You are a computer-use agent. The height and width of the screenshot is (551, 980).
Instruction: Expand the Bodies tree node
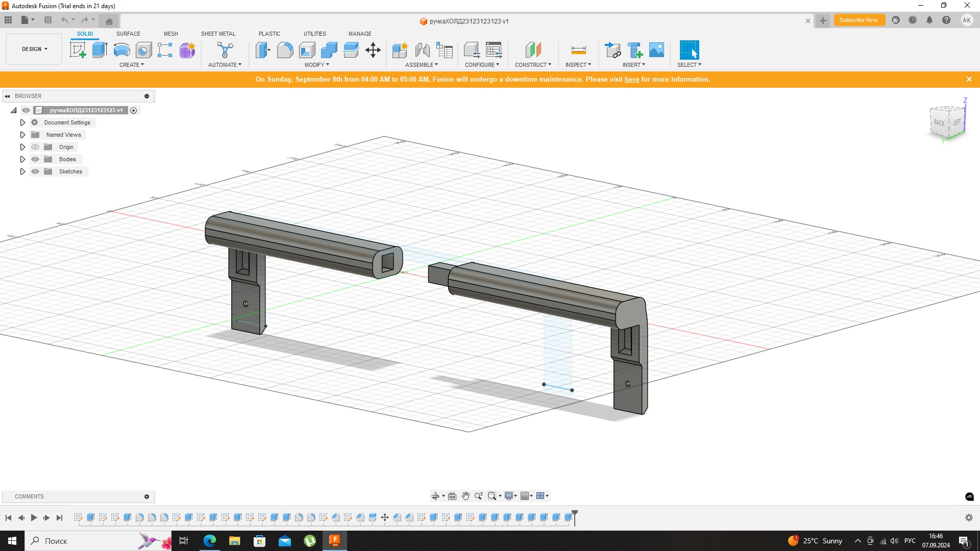pos(22,159)
